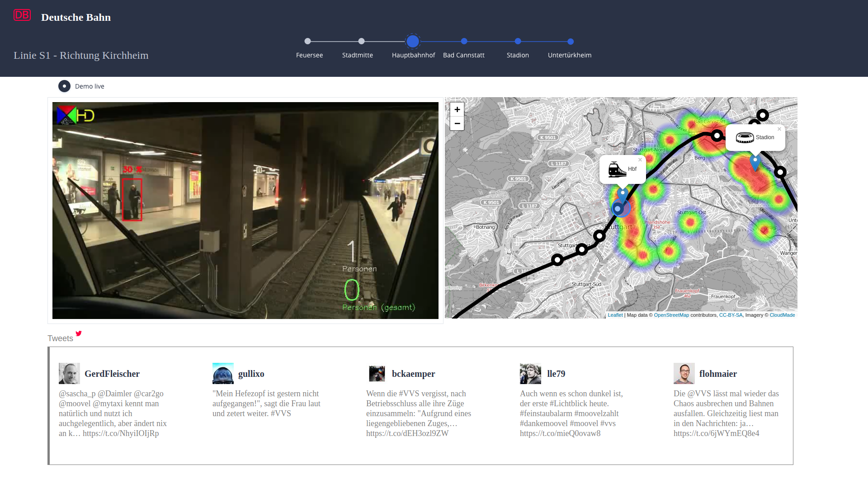Select the Stadtmitte station on line
The height and width of the screenshot is (488, 868).
361,41
